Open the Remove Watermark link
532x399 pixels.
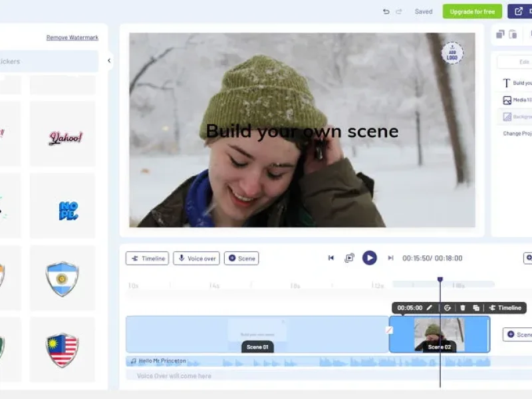tap(72, 38)
